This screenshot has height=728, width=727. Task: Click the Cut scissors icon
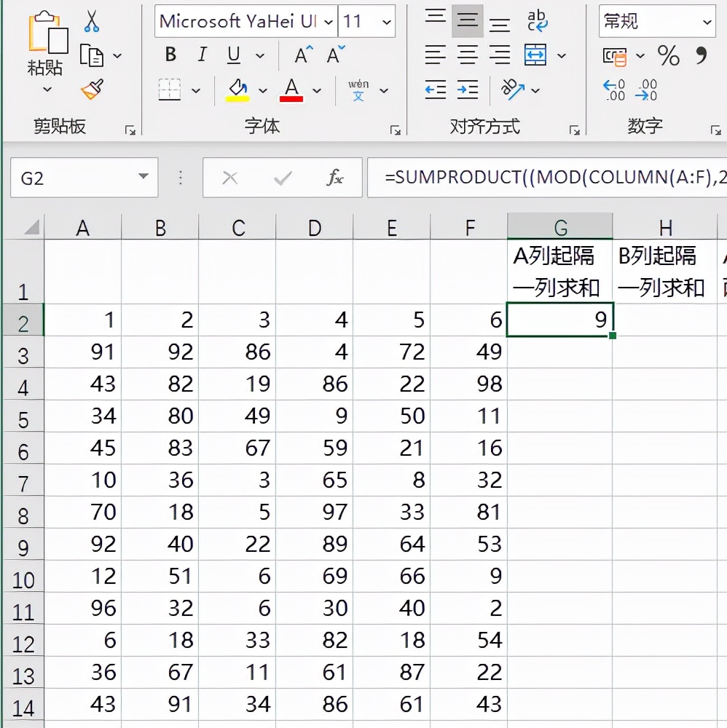pyautogui.click(x=92, y=21)
